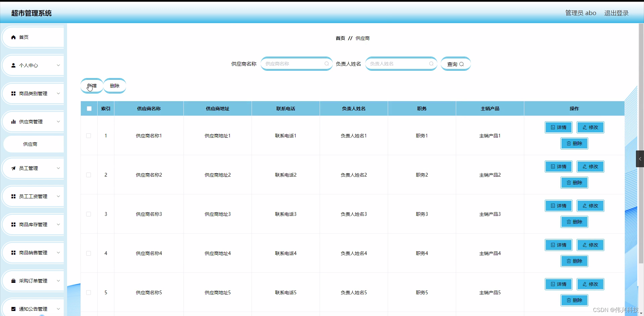Click the 采购订单管理 briefcase icon
Viewport: 644px width, 316px height.
(x=13, y=281)
